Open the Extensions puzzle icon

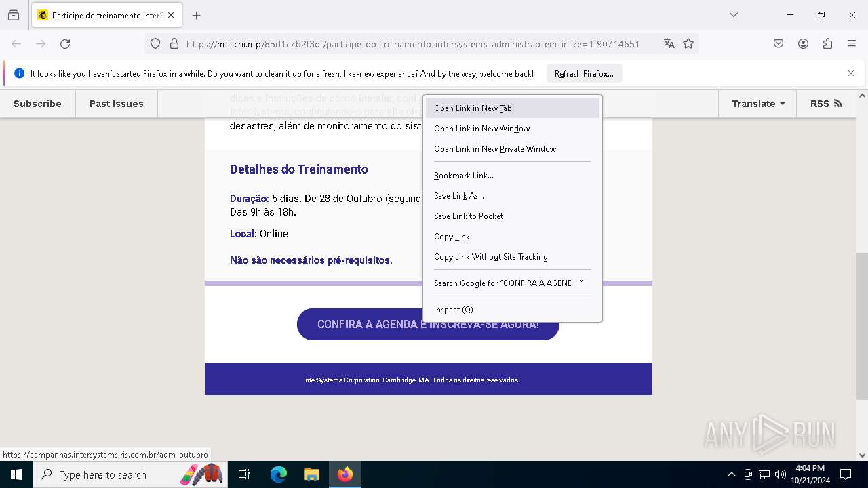(x=827, y=43)
